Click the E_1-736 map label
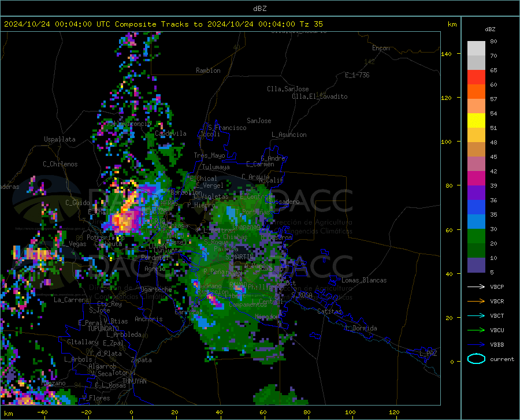The width and height of the screenshot is (520, 420). tap(357, 75)
